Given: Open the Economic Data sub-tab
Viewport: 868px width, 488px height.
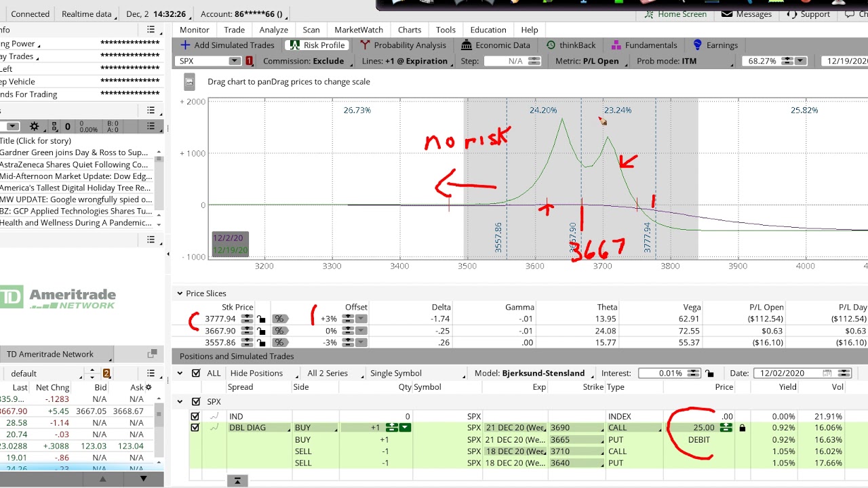Looking at the screenshot, I should click(496, 45).
